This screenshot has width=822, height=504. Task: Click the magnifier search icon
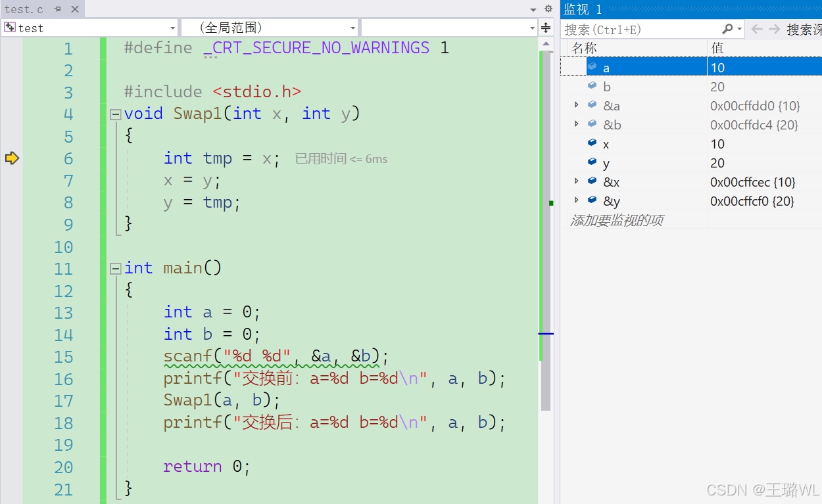pos(727,29)
